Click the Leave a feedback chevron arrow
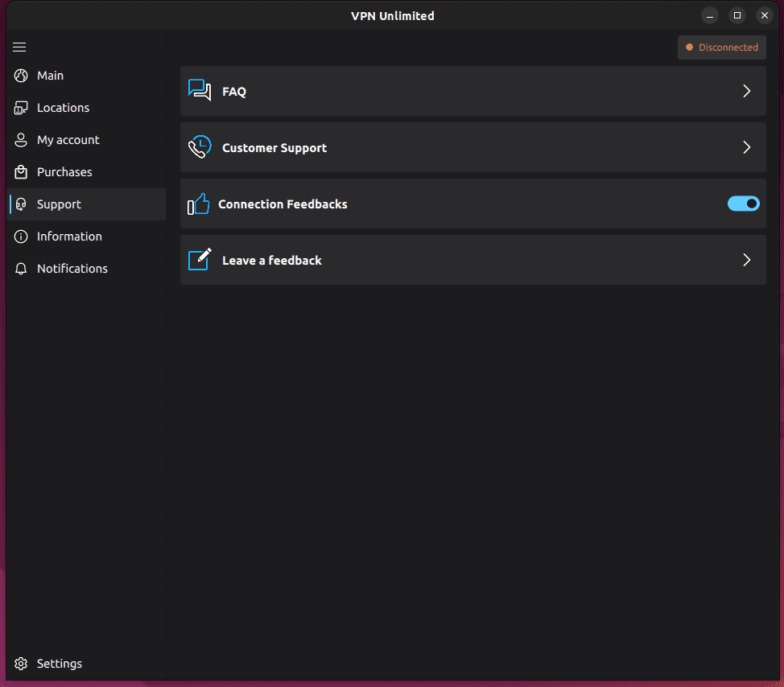The width and height of the screenshot is (784, 687). [x=746, y=260]
